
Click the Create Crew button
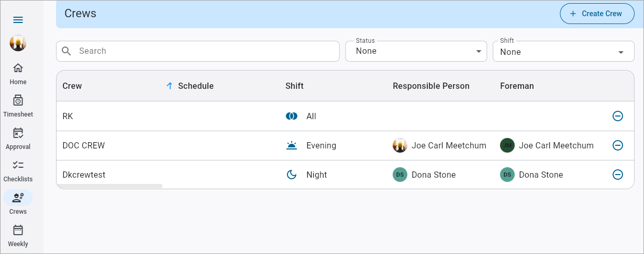597,14
